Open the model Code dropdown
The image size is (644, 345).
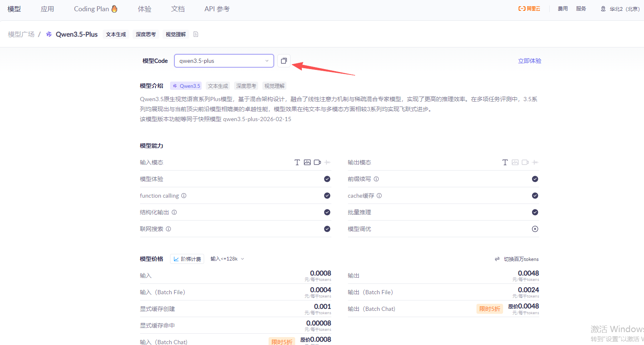pos(224,61)
